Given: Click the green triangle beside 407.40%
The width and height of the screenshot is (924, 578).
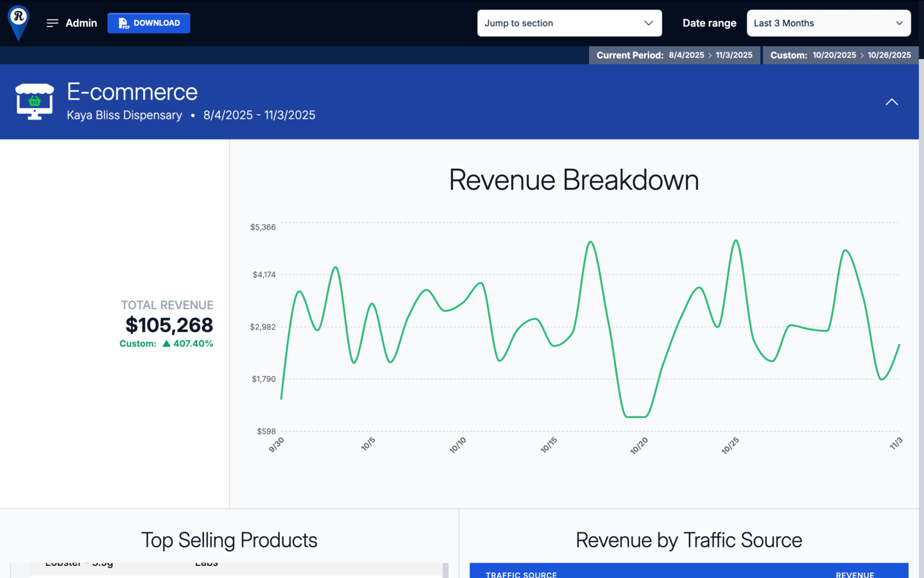Looking at the screenshot, I should 166,344.
